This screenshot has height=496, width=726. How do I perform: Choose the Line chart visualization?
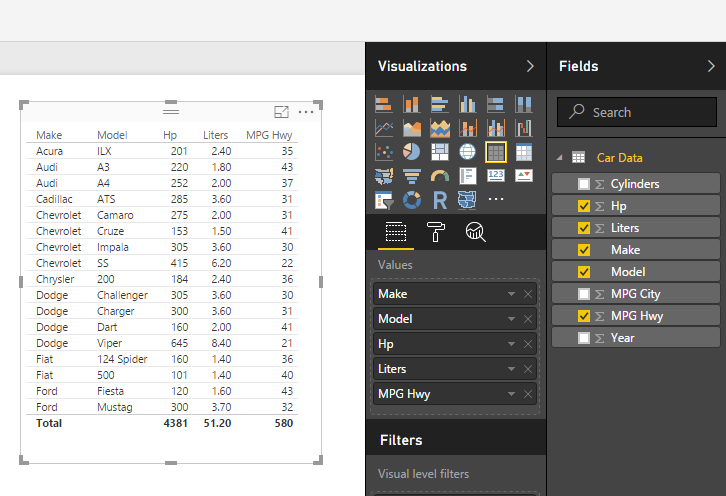383,128
